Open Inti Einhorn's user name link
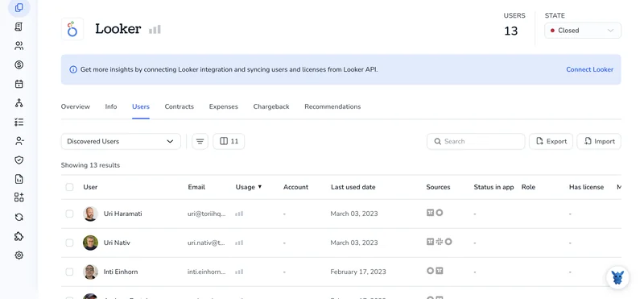The image size is (644, 299). click(x=121, y=272)
